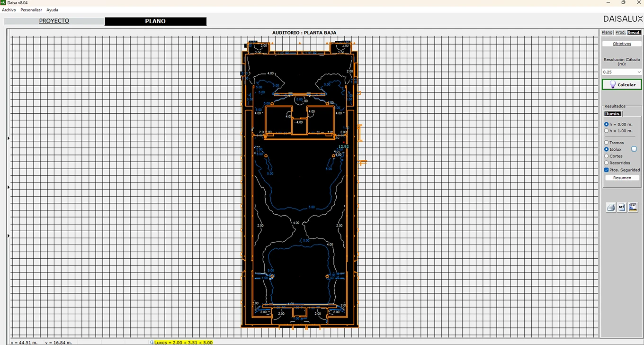Export results using the RTF icon
Screen dimensions: 644x345
click(622, 207)
